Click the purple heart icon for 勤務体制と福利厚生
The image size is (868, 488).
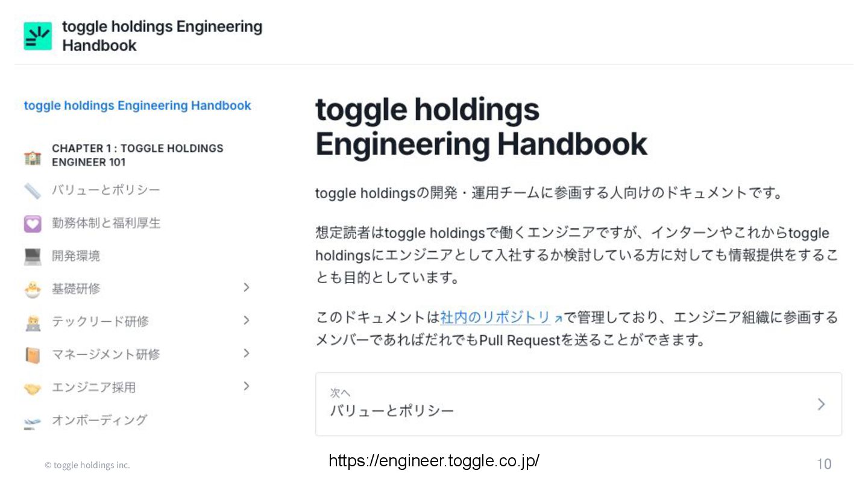pos(33,224)
